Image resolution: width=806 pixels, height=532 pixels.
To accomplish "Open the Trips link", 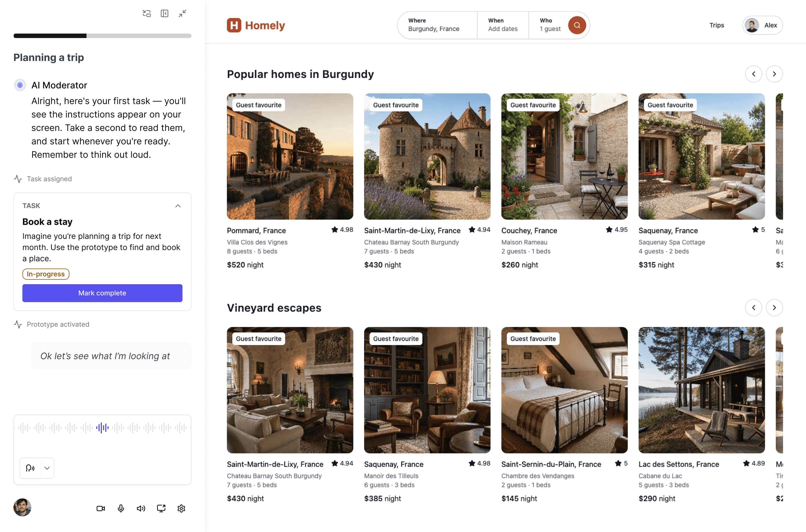I will (716, 25).
